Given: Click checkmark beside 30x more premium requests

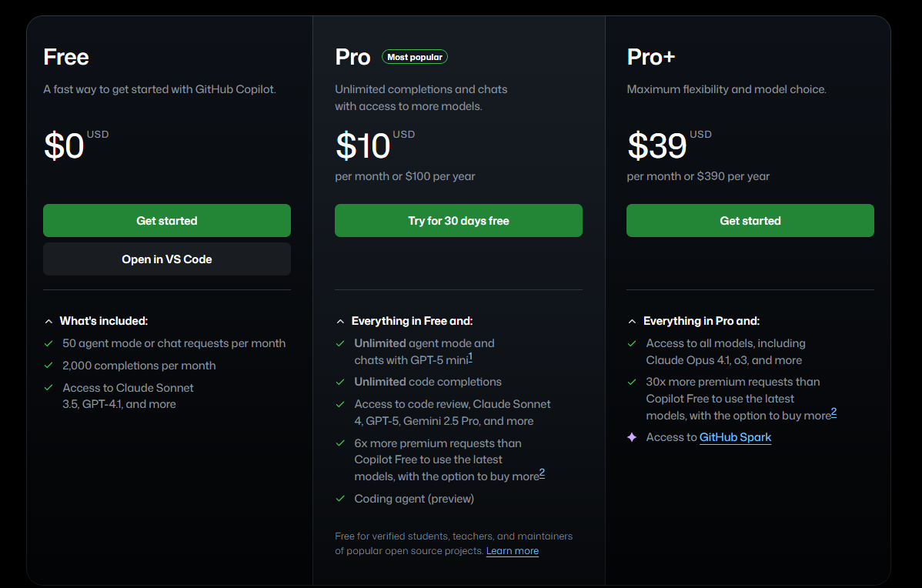Looking at the screenshot, I should (632, 382).
